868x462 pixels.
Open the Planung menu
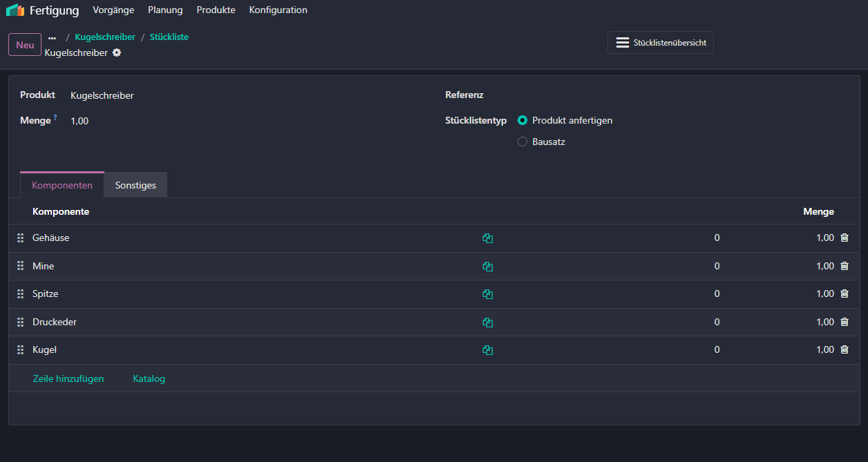coord(165,10)
